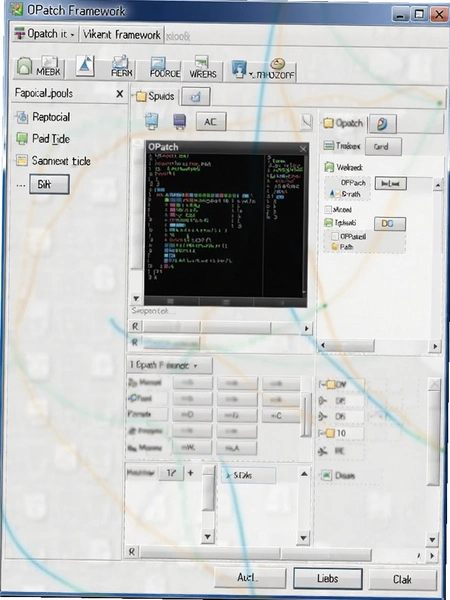Click the WRERS toolbar icon
Screen dimensions: 450x600
point(202,69)
